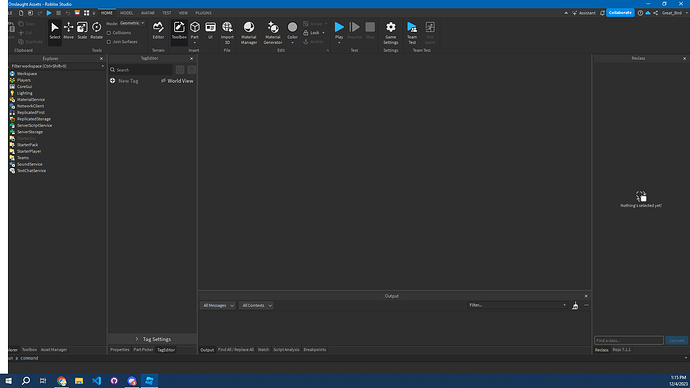
Task: Open Chrome from the taskbar
Action: tap(61, 381)
